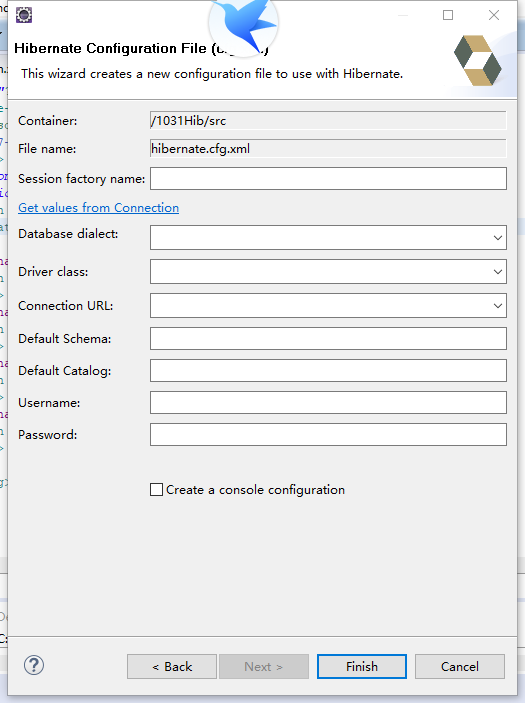Click the disabled Next button
This screenshot has width=525, height=703.
pos(264,666)
